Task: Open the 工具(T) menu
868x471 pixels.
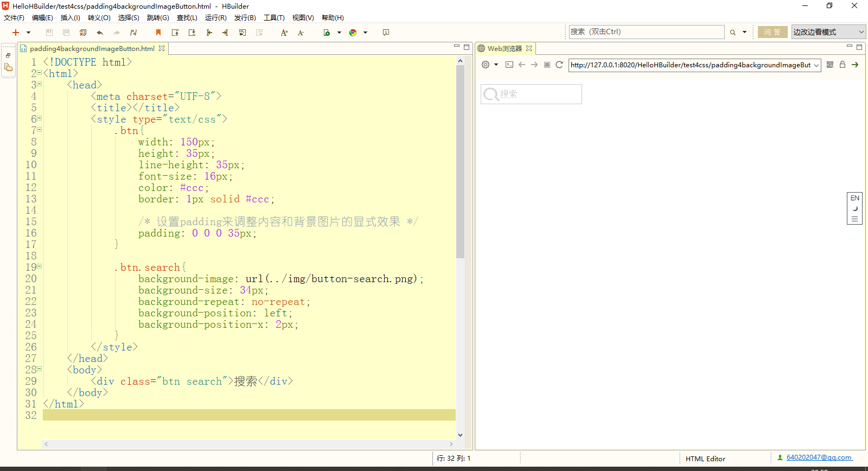Action: pos(274,18)
